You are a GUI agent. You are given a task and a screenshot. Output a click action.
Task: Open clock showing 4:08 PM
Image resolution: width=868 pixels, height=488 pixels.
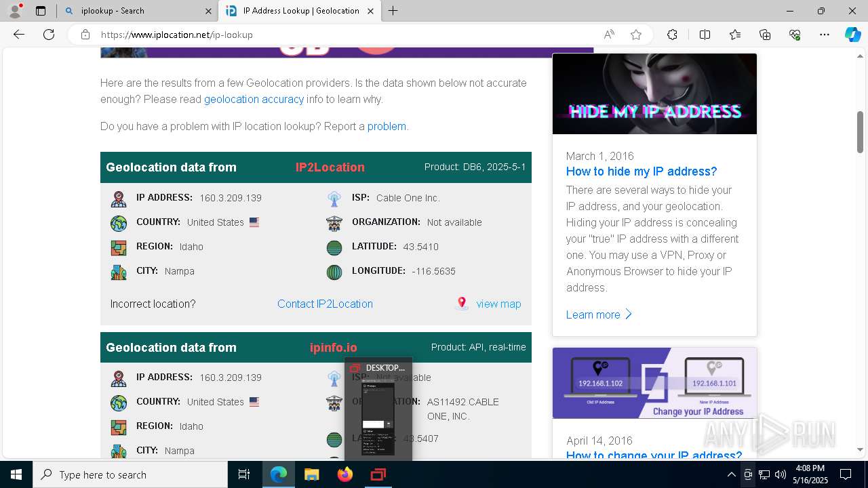pyautogui.click(x=810, y=474)
